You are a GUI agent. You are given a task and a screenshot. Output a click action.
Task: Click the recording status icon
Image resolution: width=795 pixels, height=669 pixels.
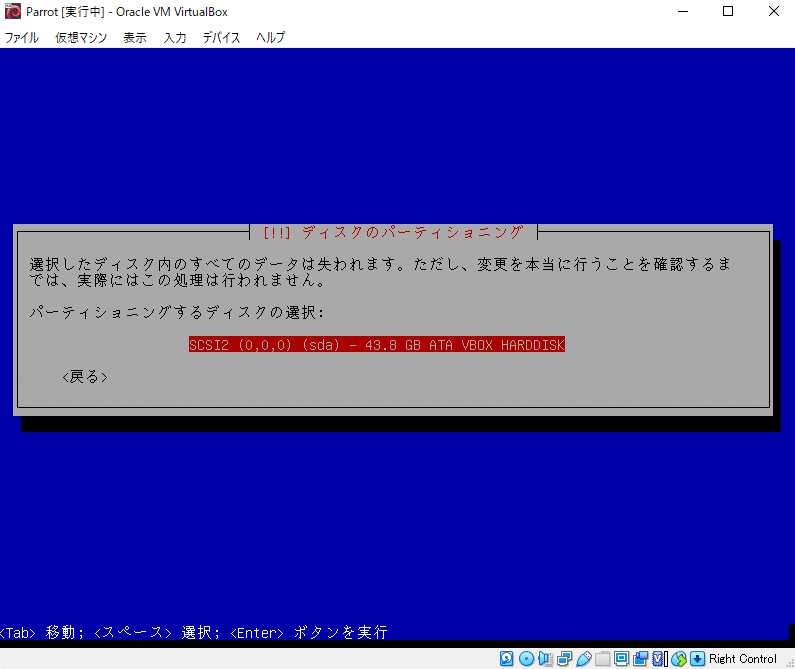pyautogui.click(x=640, y=658)
